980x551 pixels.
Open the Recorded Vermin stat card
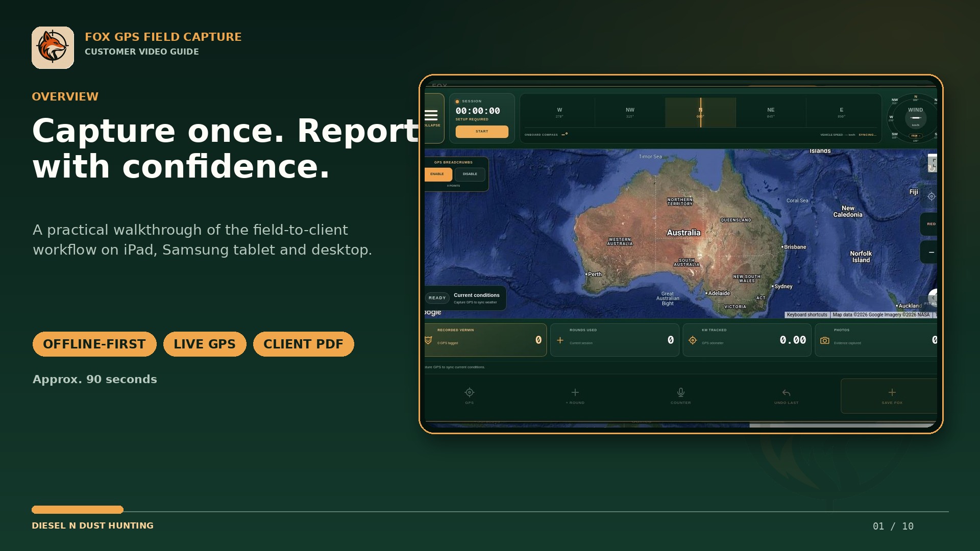point(485,340)
